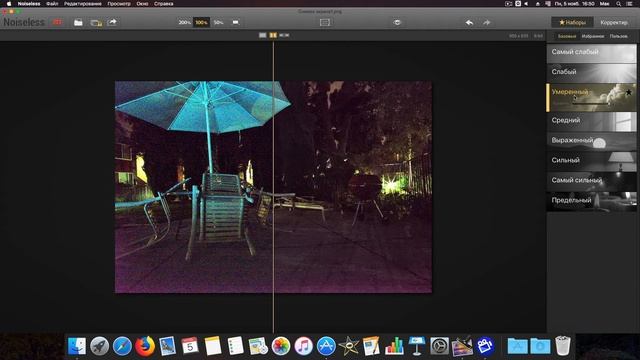Set zoom to 200%

coord(184,22)
